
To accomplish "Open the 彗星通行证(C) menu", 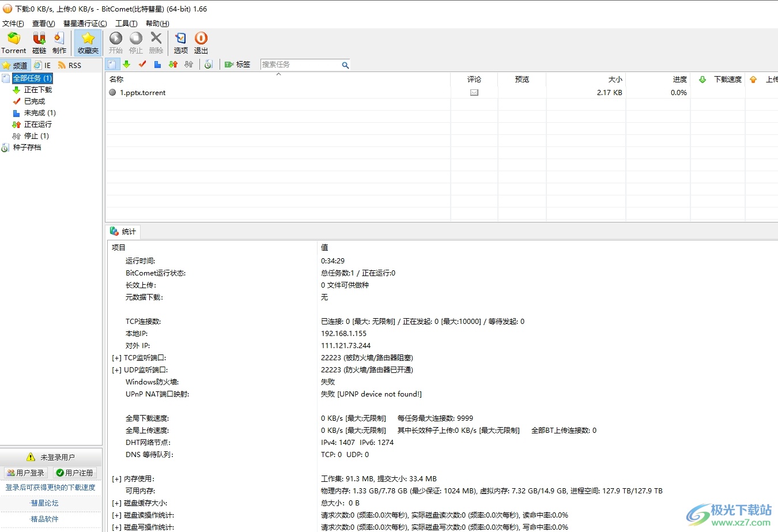I will point(85,24).
